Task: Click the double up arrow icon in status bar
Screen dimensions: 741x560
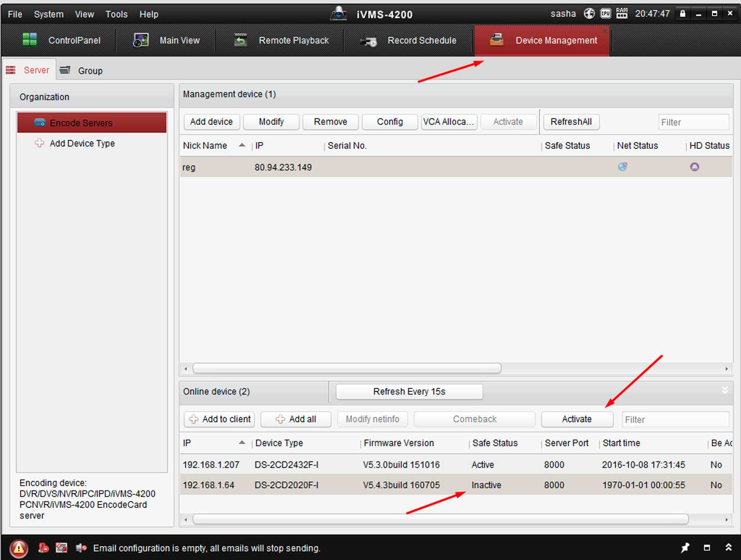Action: 728,548
